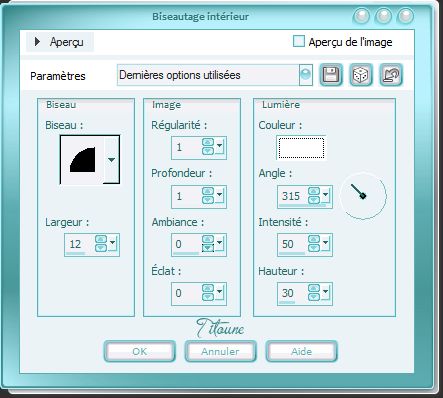This screenshot has width=443, height=398.
Task: Decrease the Régularité value with down arrow
Action: pyautogui.click(x=208, y=151)
